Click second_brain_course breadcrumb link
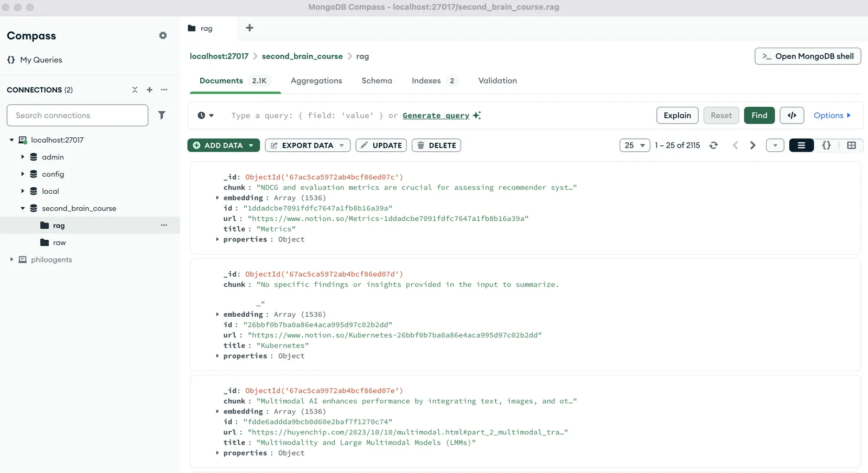868x473 pixels. click(302, 56)
